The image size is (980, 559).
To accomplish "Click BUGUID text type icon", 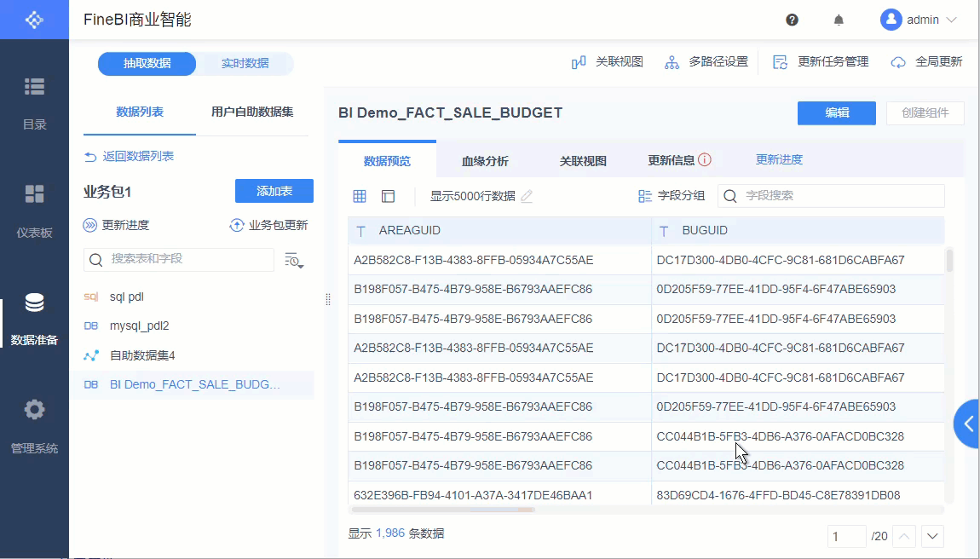I will [x=664, y=231].
